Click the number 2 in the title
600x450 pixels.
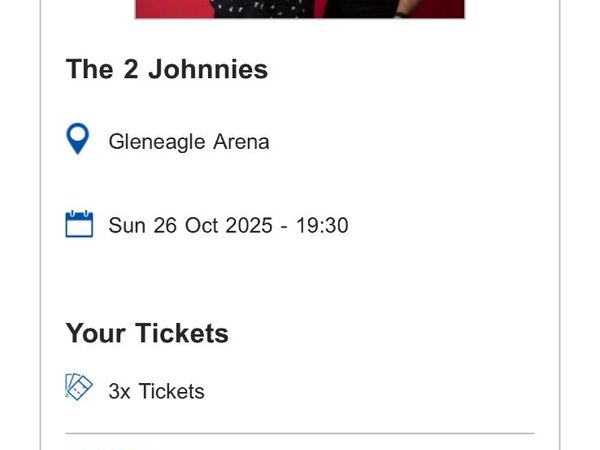pyautogui.click(x=129, y=69)
